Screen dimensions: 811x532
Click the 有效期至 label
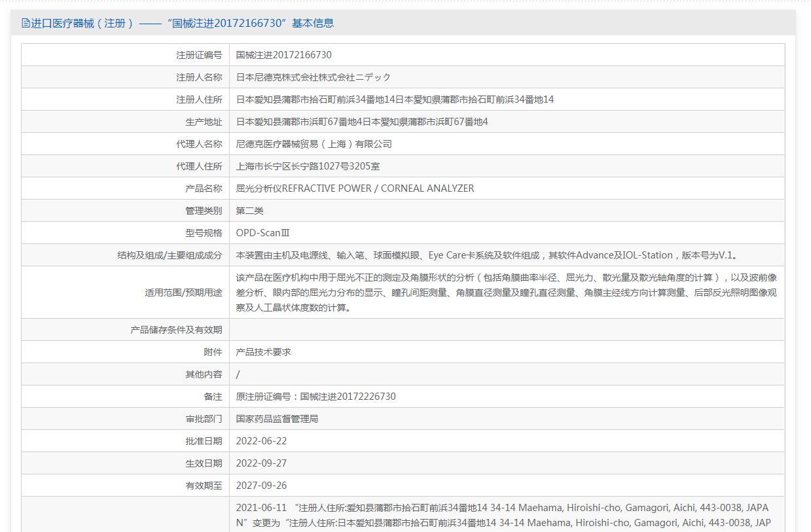tap(204, 486)
